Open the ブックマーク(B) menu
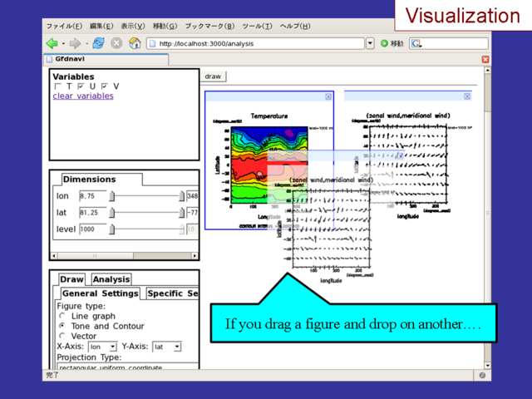 click(x=209, y=26)
